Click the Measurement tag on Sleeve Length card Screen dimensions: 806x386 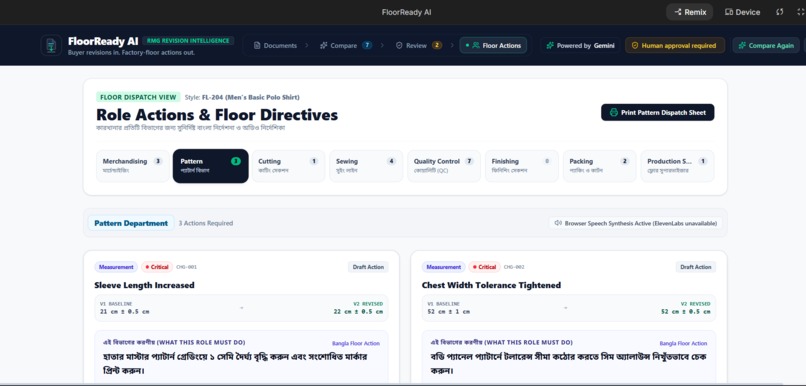pyautogui.click(x=116, y=267)
